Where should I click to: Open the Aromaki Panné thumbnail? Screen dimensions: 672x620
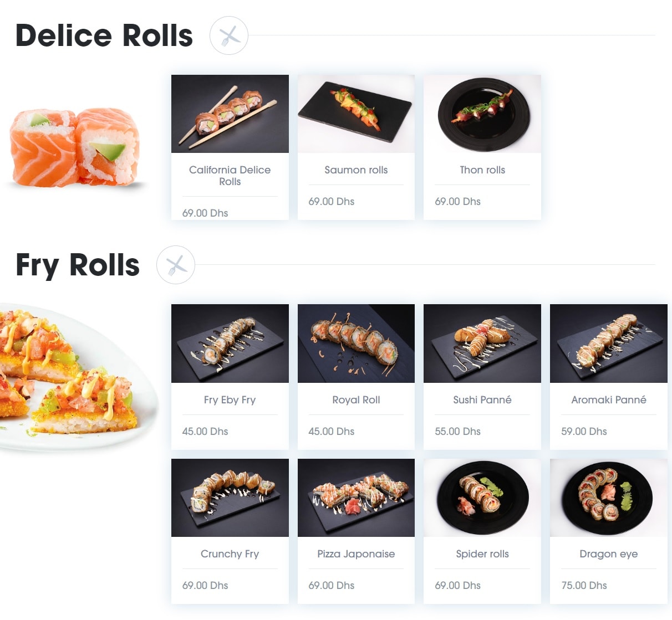(609, 344)
